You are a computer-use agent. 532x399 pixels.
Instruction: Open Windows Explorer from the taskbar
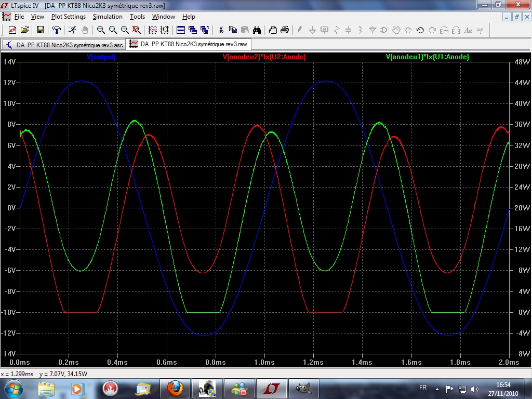point(46,389)
